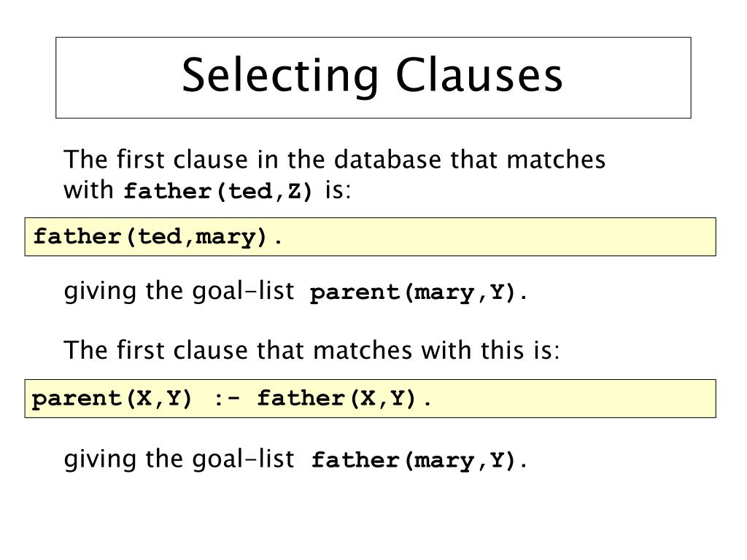The image size is (747, 560).
Task: Click second 'giving the goal-list' phrase near bottom
Action: click(179, 459)
